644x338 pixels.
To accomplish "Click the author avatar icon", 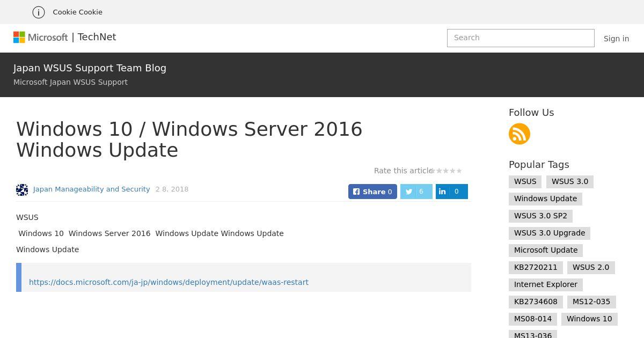I will point(22,189).
